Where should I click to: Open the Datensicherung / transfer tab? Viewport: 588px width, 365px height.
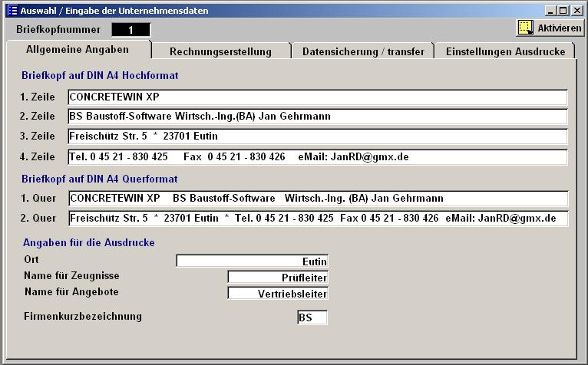pyautogui.click(x=363, y=52)
